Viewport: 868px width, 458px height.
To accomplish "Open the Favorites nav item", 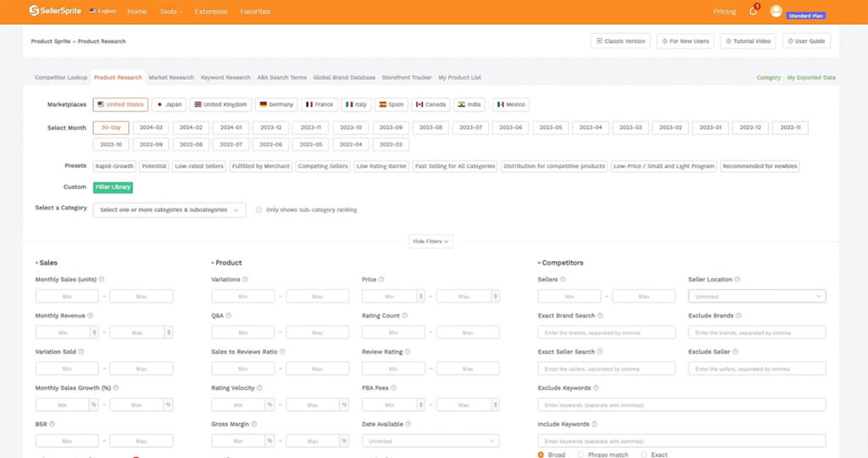I will [255, 12].
